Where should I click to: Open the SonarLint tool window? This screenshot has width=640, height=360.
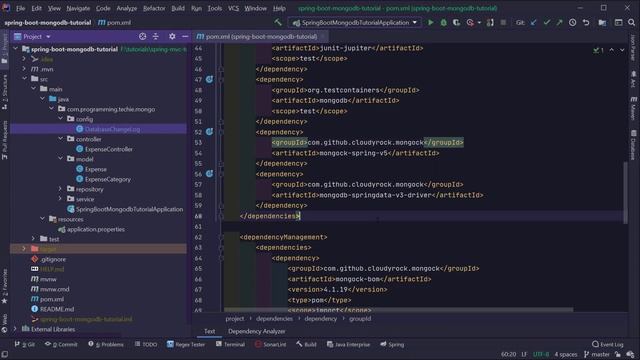point(270,344)
